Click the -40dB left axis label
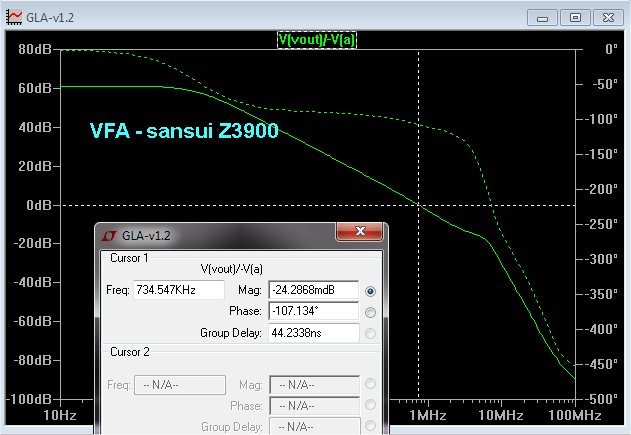The height and width of the screenshot is (435, 631). [x=33, y=282]
